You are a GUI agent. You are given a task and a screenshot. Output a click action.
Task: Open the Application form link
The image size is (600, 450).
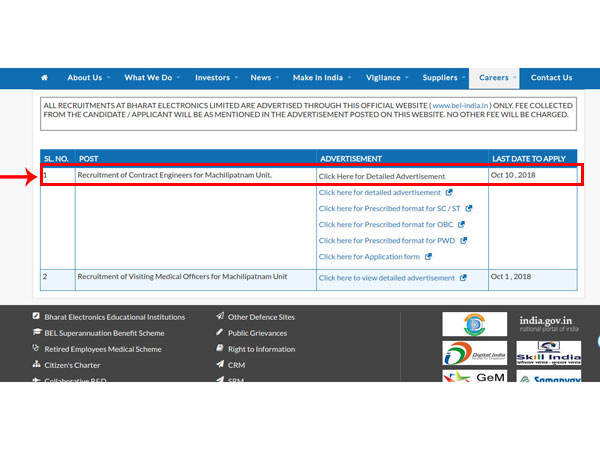tap(369, 257)
